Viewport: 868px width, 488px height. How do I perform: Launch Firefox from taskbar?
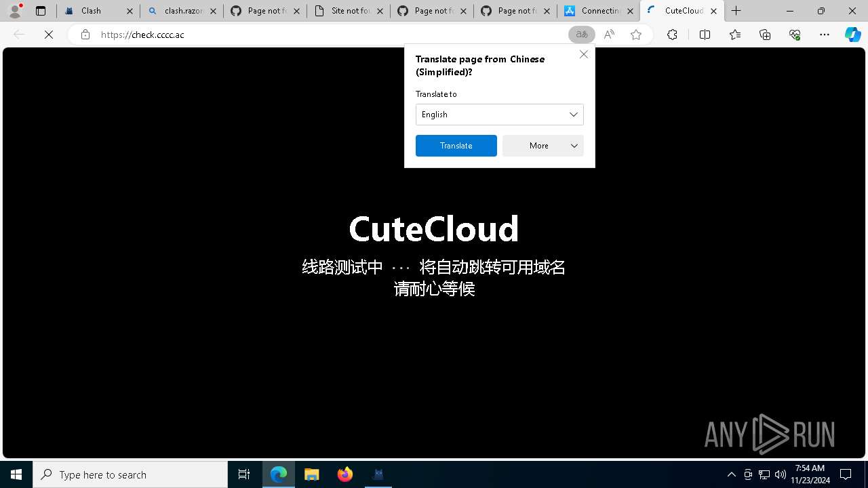coord(345,474)
